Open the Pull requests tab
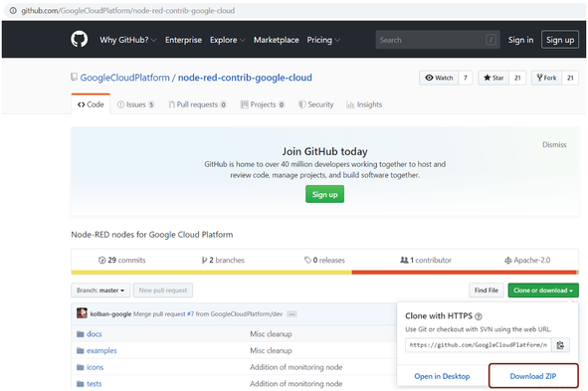588x391 pixels. pos(197,104)
